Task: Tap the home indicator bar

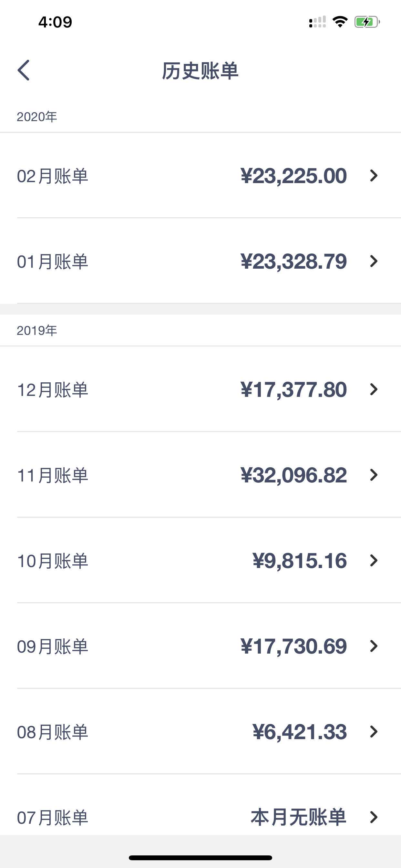Action: 200,858
